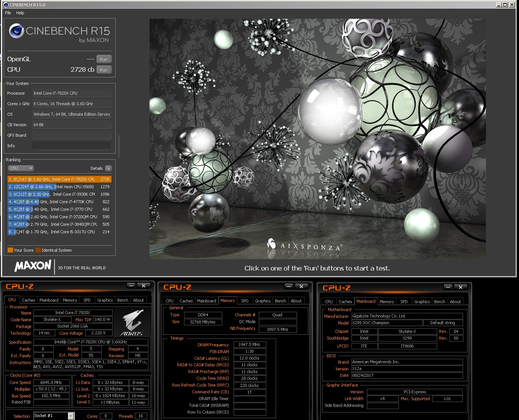Minimize the Memory CPU-Z window
The height and width of the screenshot is (420, 519).
pyautogui.click(x=289, y=287)
